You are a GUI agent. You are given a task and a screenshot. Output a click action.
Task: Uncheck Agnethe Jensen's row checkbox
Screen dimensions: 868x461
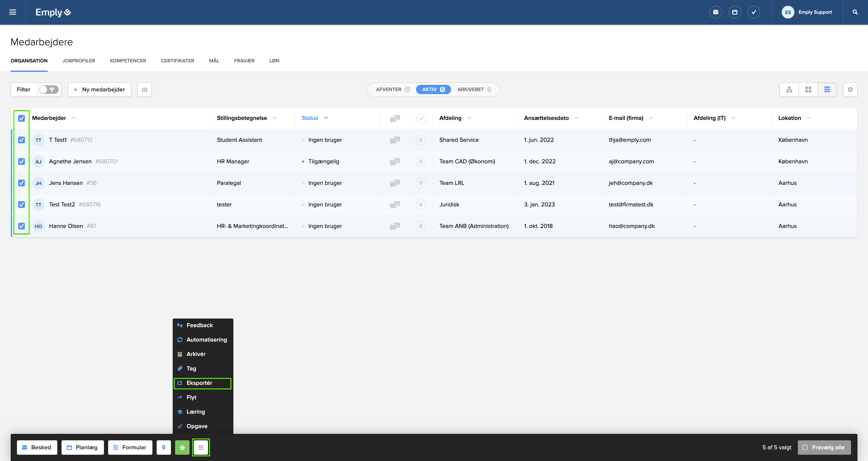click(x=22, y=161)
